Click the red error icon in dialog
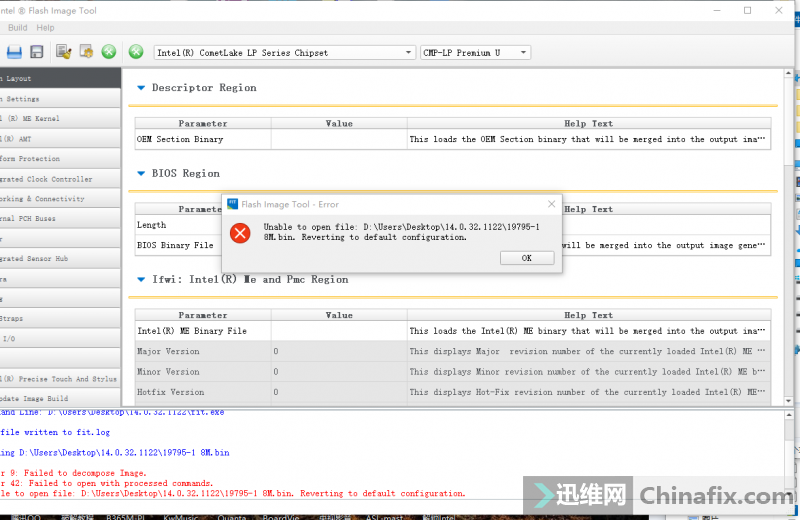Screen dimensions: 800x520 click(x=240, y=233)
